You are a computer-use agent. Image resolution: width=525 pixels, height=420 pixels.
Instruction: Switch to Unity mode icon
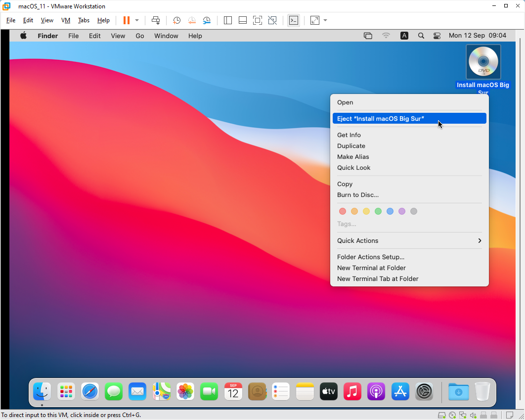tap(272, 20)
